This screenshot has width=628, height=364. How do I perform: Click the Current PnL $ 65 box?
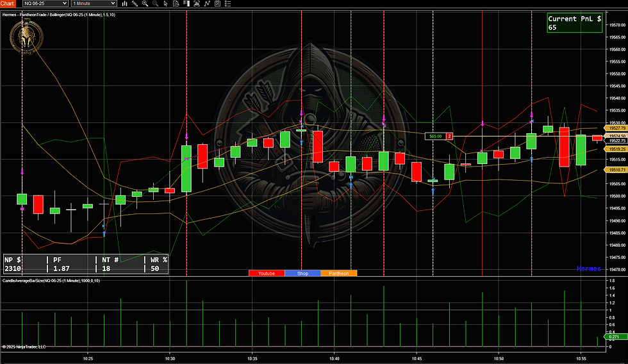[574, 23]
